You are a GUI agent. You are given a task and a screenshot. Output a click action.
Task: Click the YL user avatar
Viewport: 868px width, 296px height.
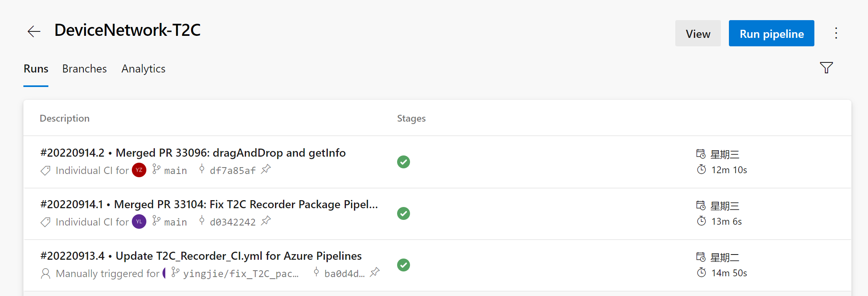click(x=139, y=221)
